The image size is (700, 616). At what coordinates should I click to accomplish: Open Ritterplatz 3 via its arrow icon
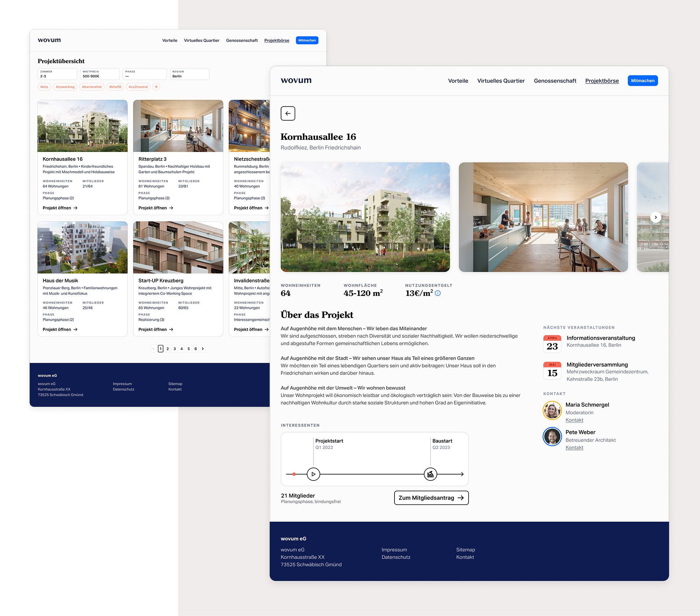pyautogui.click(x=171, y=208)
